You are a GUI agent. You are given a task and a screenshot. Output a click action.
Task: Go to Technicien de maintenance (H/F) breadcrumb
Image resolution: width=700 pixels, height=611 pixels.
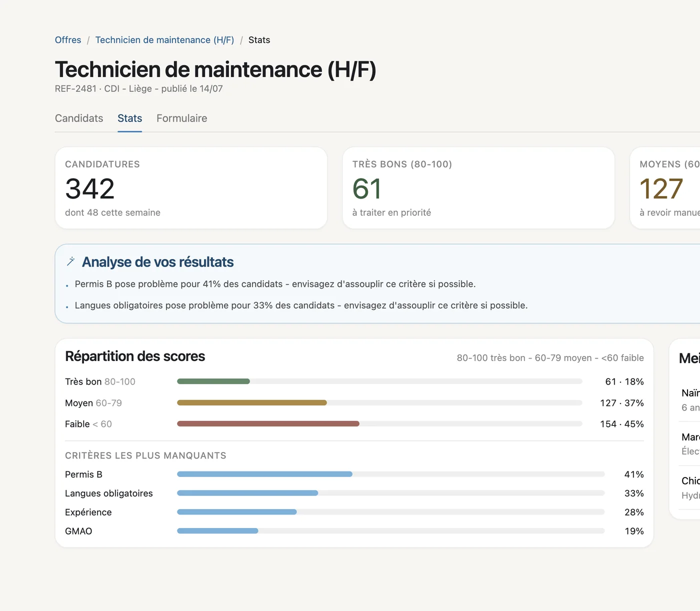coord(164,40)
